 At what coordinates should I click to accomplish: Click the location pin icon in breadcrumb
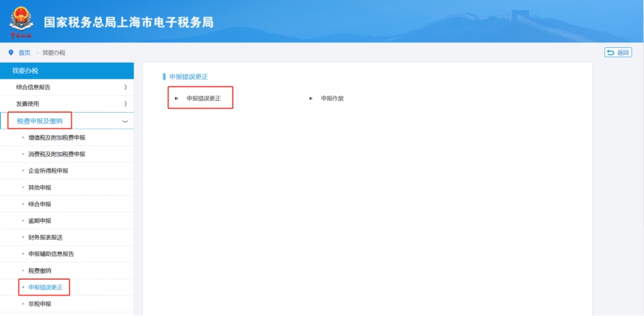(11, 52)
